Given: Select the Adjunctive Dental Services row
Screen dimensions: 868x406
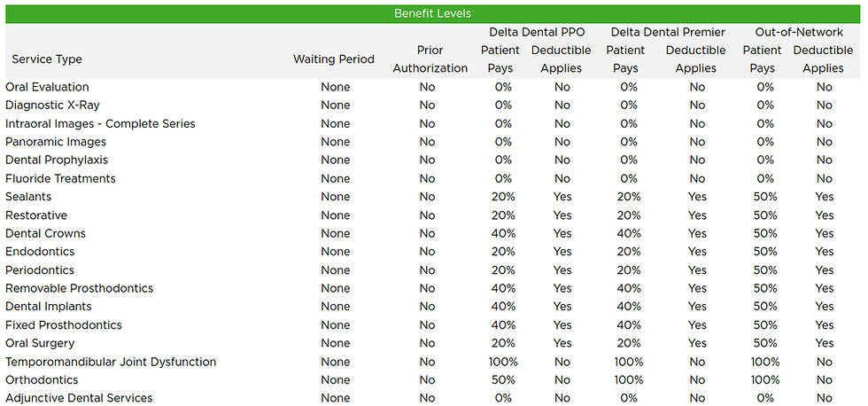Looking at the screenshot, I should point(79,398).
